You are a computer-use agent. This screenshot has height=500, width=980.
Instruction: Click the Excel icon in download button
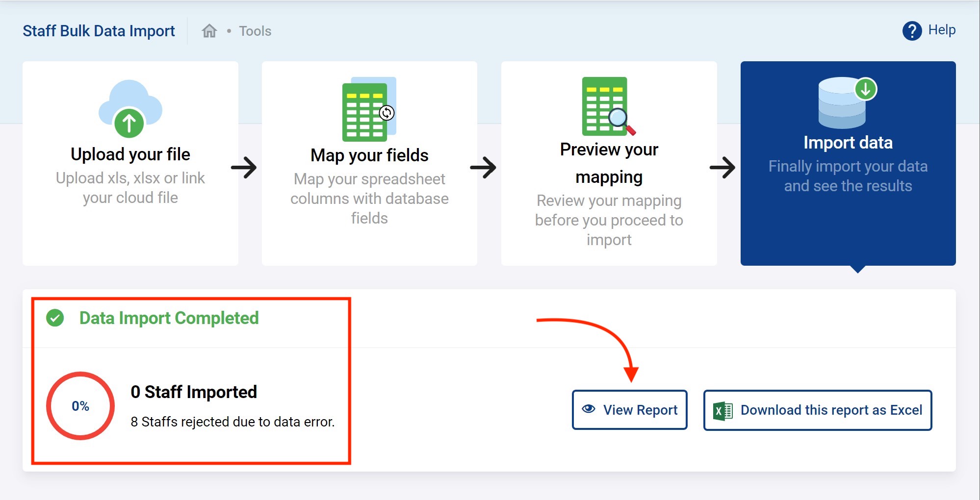pyautogui.click(x=722, y=410)
